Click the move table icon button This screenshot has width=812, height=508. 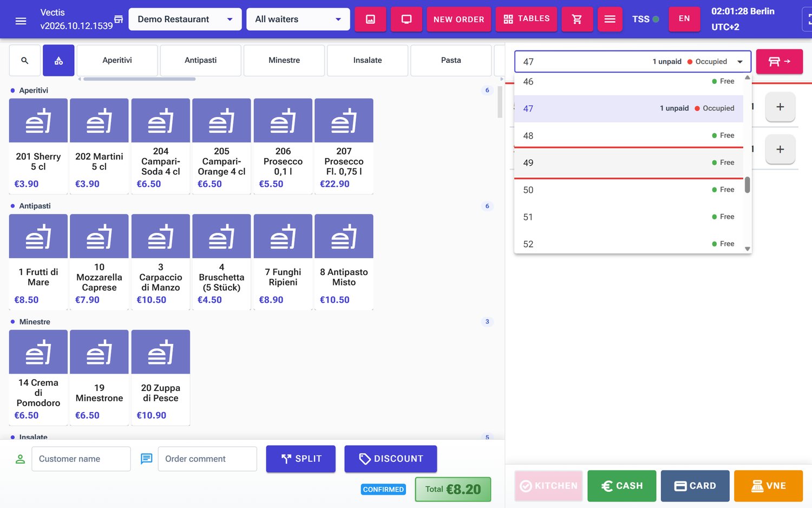click(x=780, y=62)
